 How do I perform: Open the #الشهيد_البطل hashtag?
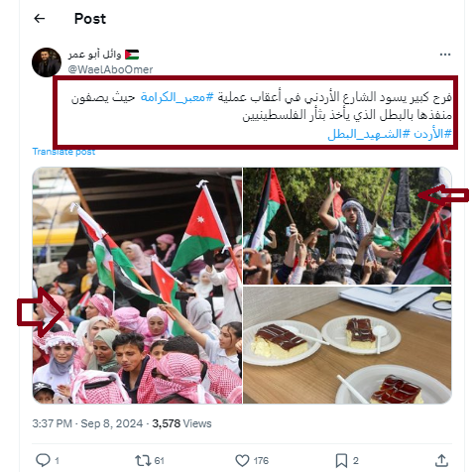click(369, 134)
